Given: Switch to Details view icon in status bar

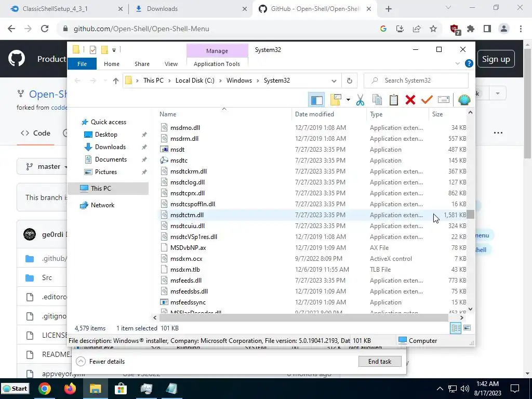Looking at the screenshot, I should [456, 328].
